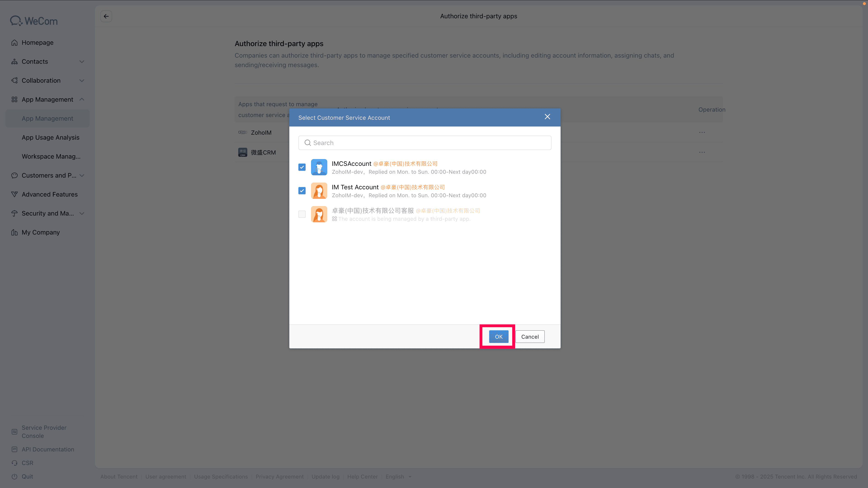Click the ZohoIM row more-options icon
868x488 pixels.
pos(702,132)
